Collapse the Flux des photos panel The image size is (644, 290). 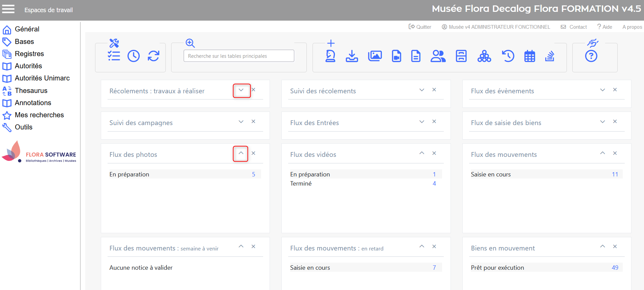(x=241, y=153)
